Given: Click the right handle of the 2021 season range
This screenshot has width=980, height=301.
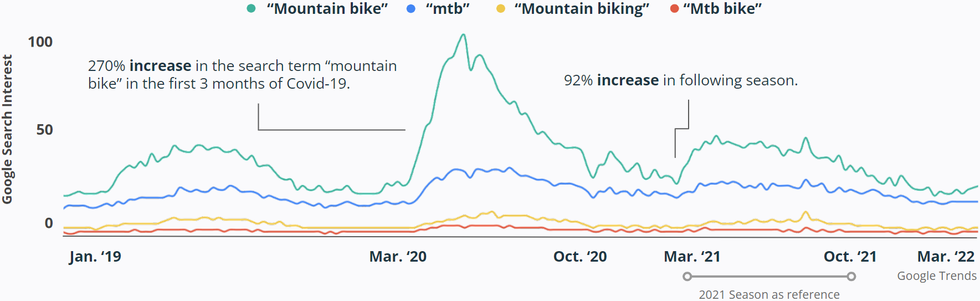Looking at the screenshot, I should pos(851,276).
